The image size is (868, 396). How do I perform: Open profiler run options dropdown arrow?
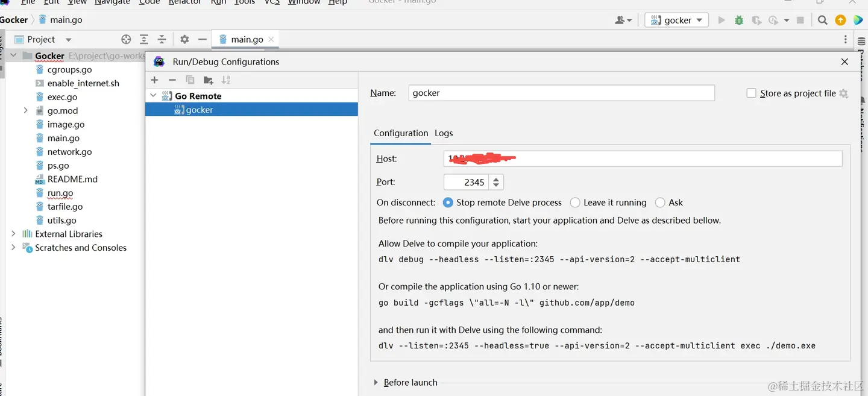(787, 20)
